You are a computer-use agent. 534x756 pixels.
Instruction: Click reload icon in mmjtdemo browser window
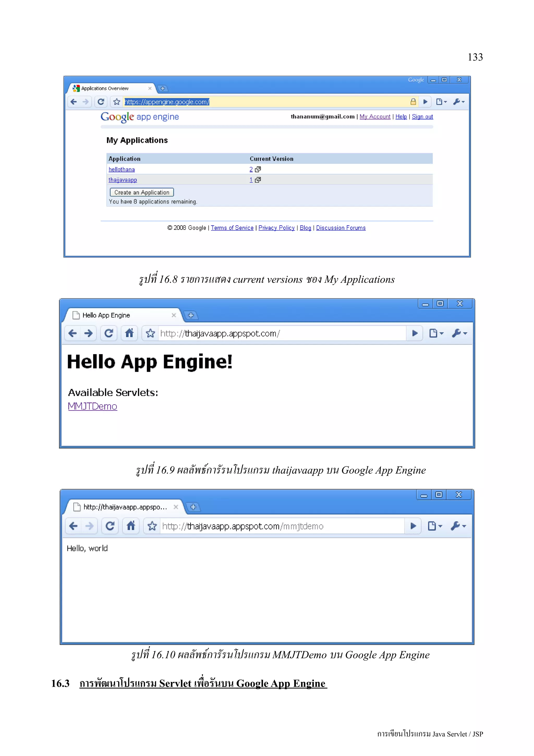(x=110, y=526)
